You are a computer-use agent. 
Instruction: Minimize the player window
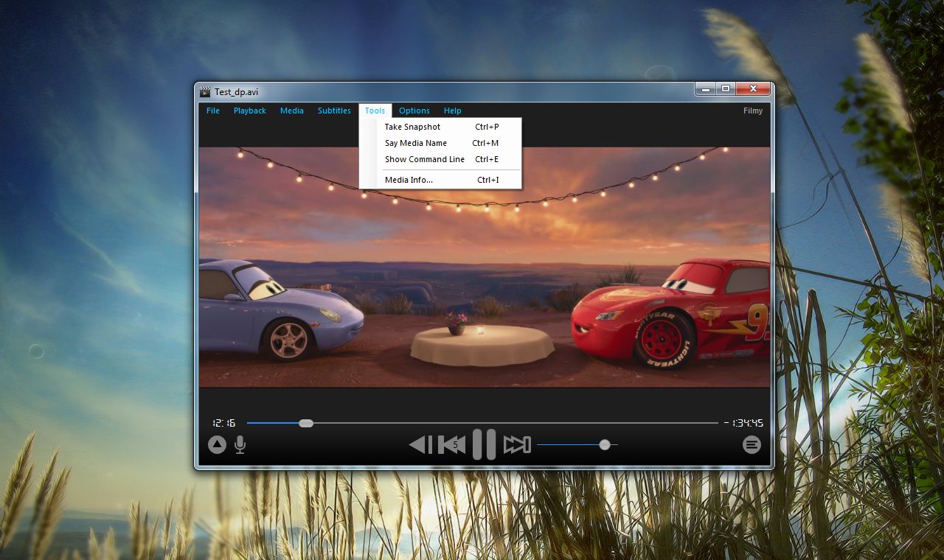point(706,88)
